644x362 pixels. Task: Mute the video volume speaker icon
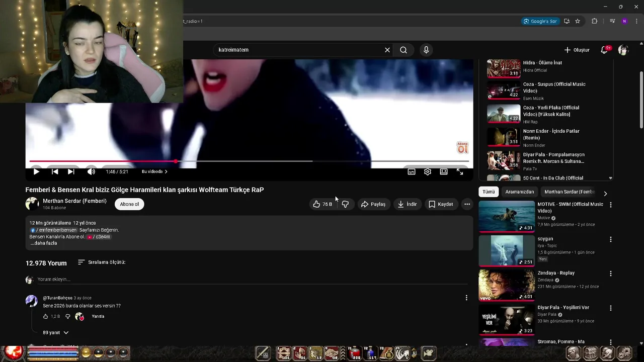(91, 171)
